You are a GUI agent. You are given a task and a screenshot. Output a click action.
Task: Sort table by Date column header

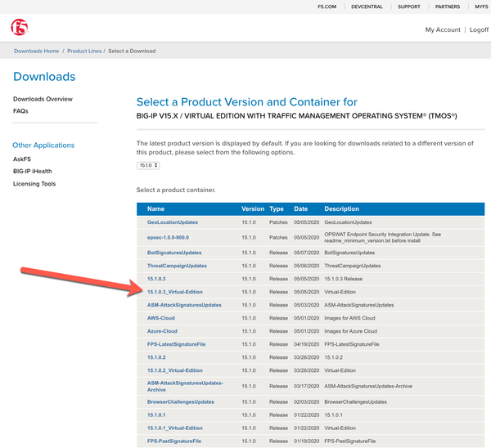(x=300, y=208)
